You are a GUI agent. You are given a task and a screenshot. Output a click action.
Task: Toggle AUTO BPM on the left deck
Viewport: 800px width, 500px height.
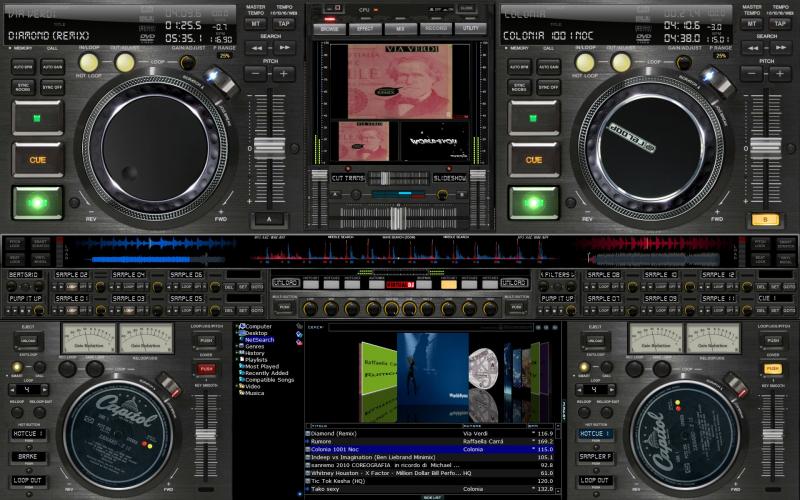click(23, 65)
